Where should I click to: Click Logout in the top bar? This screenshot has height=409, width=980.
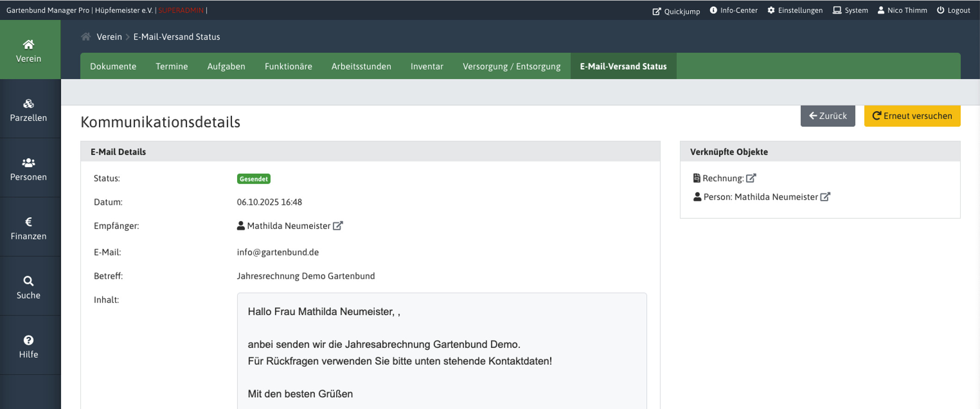[953, 10]
